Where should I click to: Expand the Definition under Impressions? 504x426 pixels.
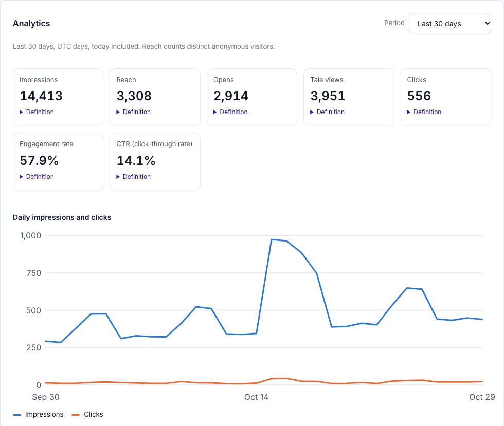pos(37,112)
